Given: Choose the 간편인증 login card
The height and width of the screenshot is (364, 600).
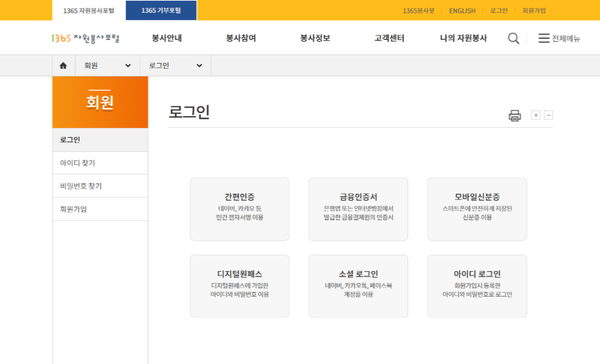Looking at the screenshot, I should (239, 209).
